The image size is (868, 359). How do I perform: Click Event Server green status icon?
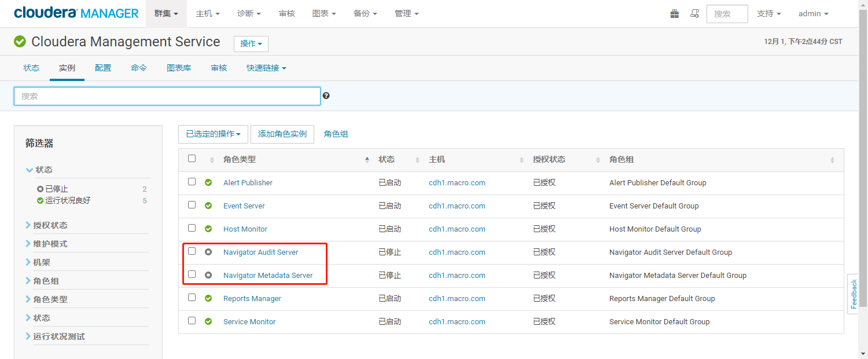point(208,206)
